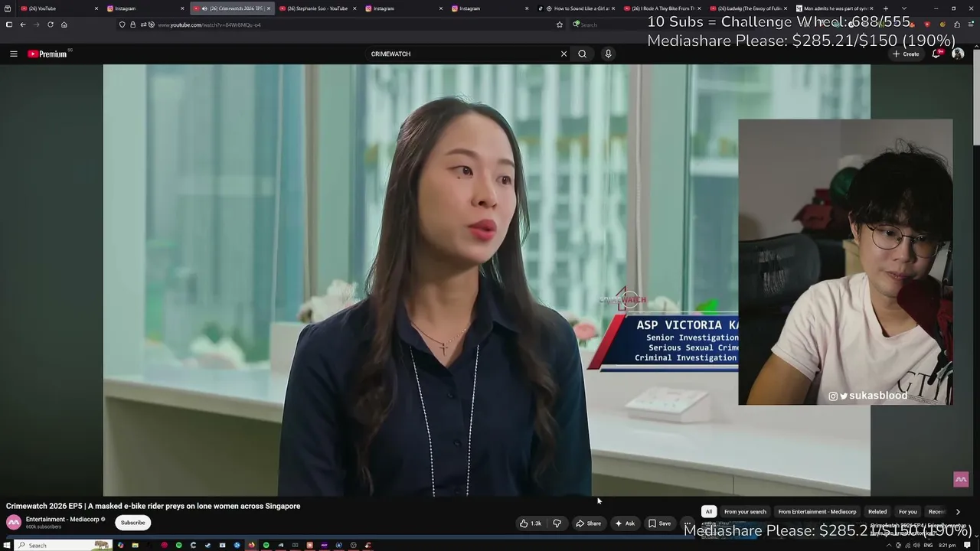The height and width of the screenshot is (551, 980).
Task: Open more actions ellipsis below video
Action: point(688,523)
